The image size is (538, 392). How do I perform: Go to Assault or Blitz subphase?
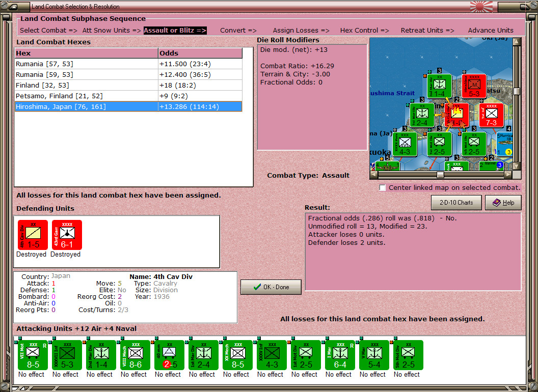click(175, 30)
